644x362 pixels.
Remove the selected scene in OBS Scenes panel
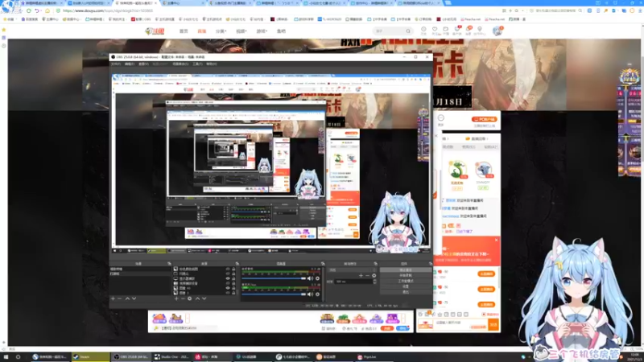coord(119,298)
